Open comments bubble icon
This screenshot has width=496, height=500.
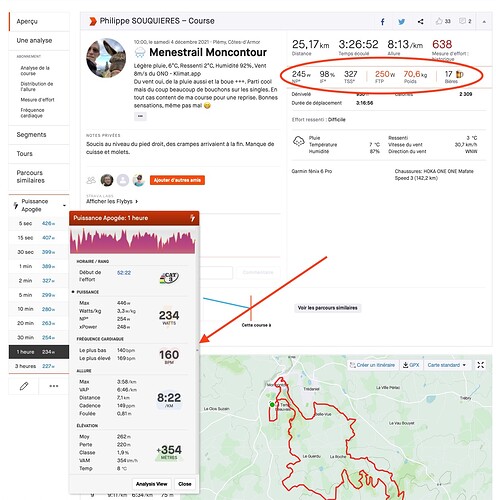[x=462, y=21]
